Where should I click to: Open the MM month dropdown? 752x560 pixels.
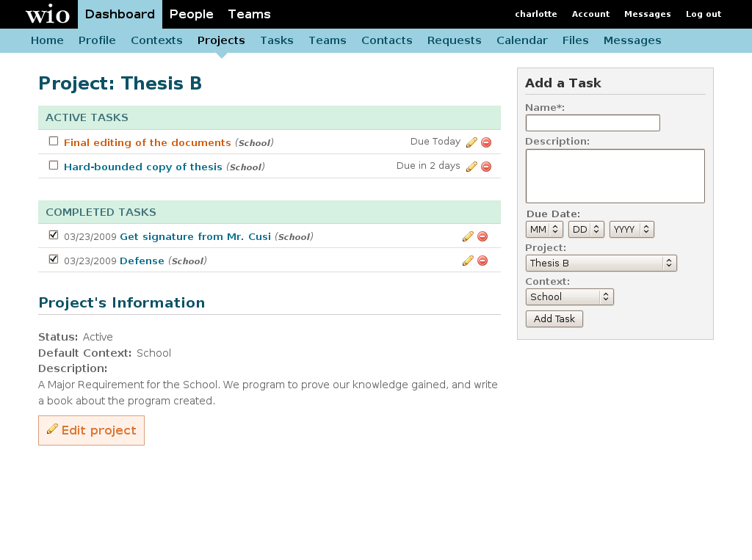coord(544,230)
